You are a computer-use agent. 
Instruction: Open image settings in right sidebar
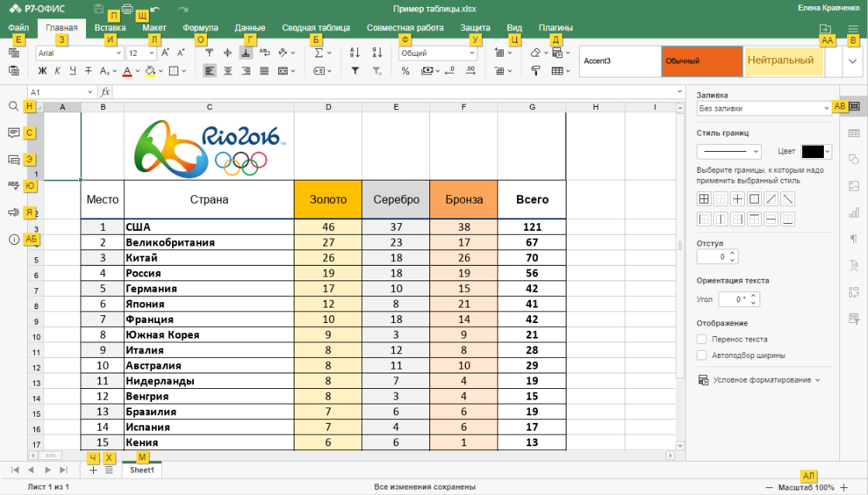[854, 186]
